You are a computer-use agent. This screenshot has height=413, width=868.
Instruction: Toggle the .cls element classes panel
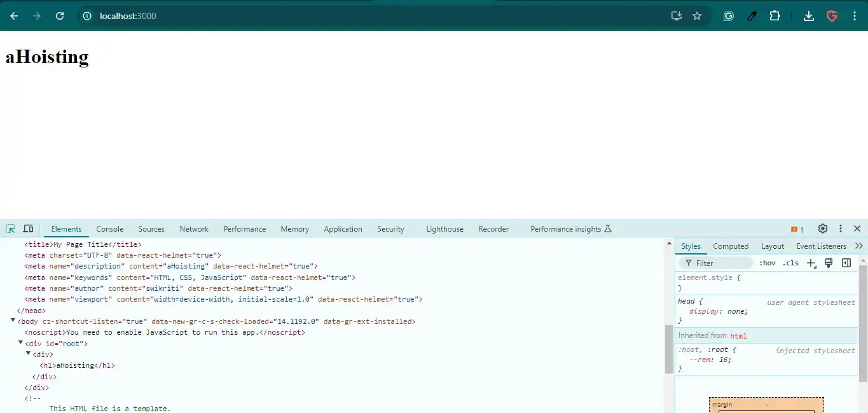[790, 263]
